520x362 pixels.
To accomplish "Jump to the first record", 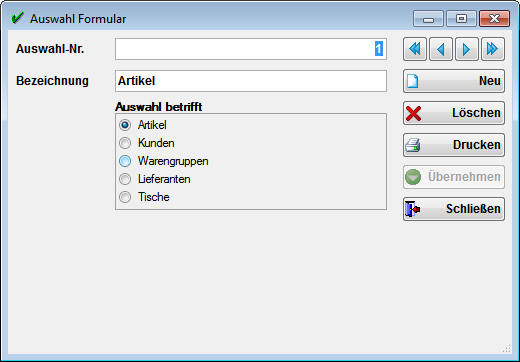I will click(415, 49).
